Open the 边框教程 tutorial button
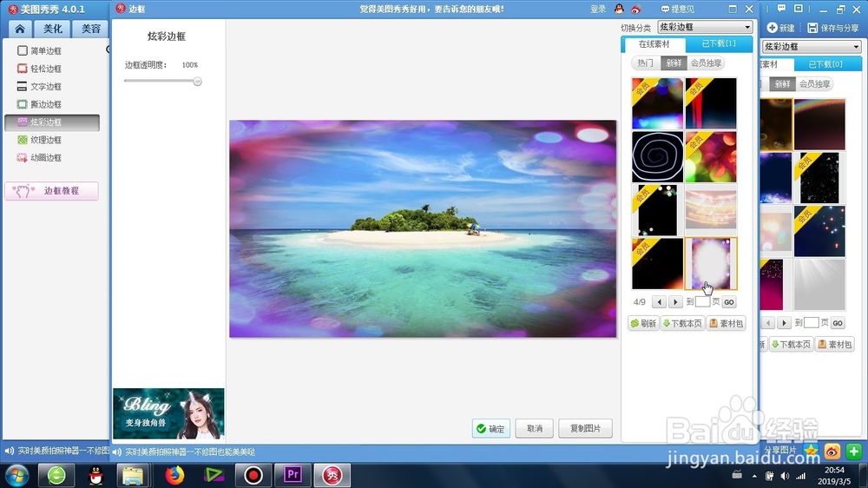This screenshot has width=868, height=488. point(51,190)
